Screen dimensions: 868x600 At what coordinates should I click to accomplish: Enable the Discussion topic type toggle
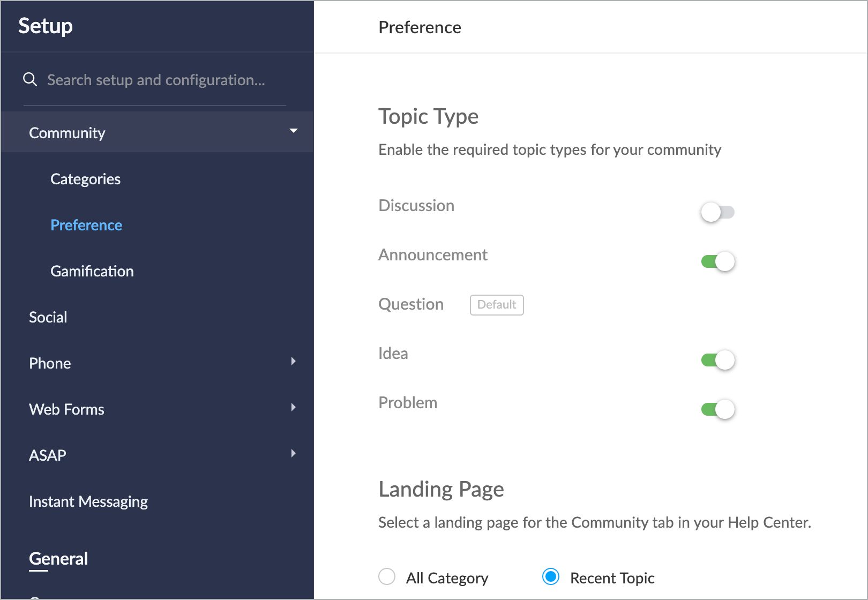[x=717, y=212]
